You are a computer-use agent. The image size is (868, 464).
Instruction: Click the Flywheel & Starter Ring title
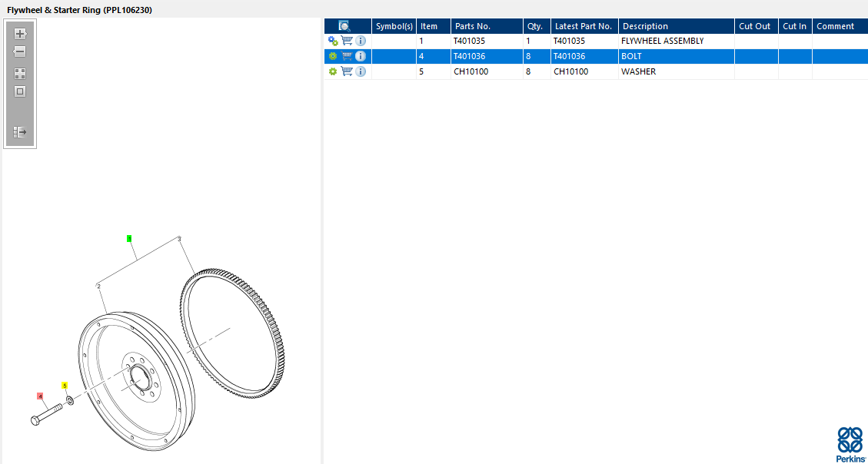(x=80, y=10)
